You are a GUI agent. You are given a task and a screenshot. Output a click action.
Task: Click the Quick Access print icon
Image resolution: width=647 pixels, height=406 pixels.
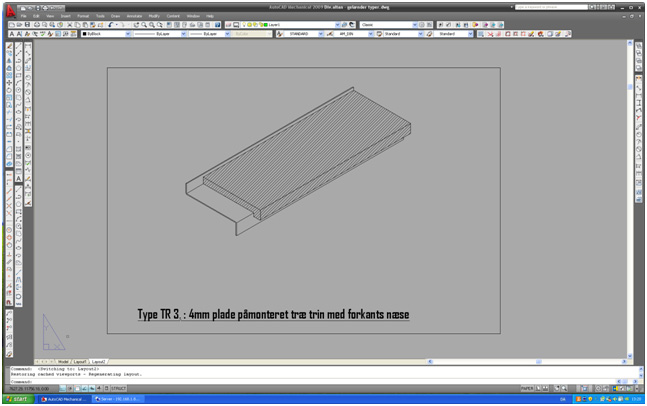click(44, 8)
